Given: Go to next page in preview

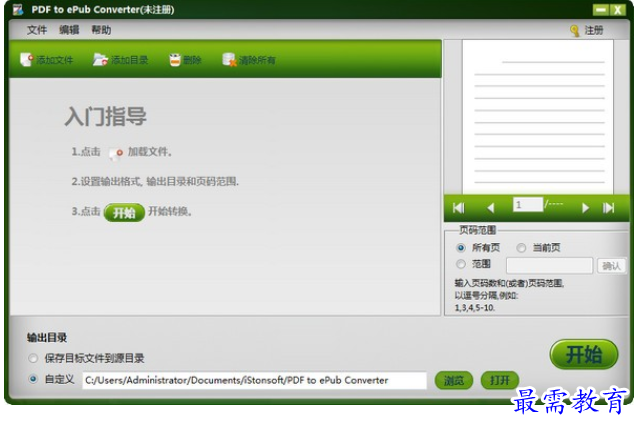Looking at the screenshot, I should (x=585, y=208).
